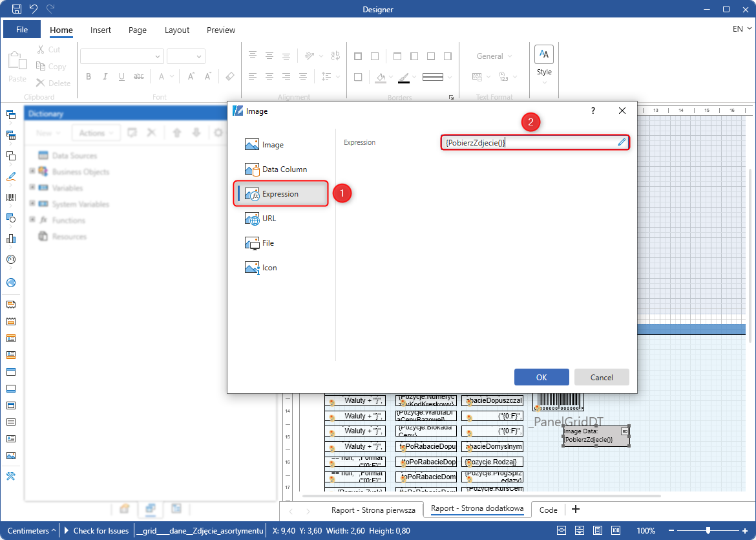This screenshot has width=756, height=540.
Task: Open the EN language dropdown
Action: click(x=742, y=29)
